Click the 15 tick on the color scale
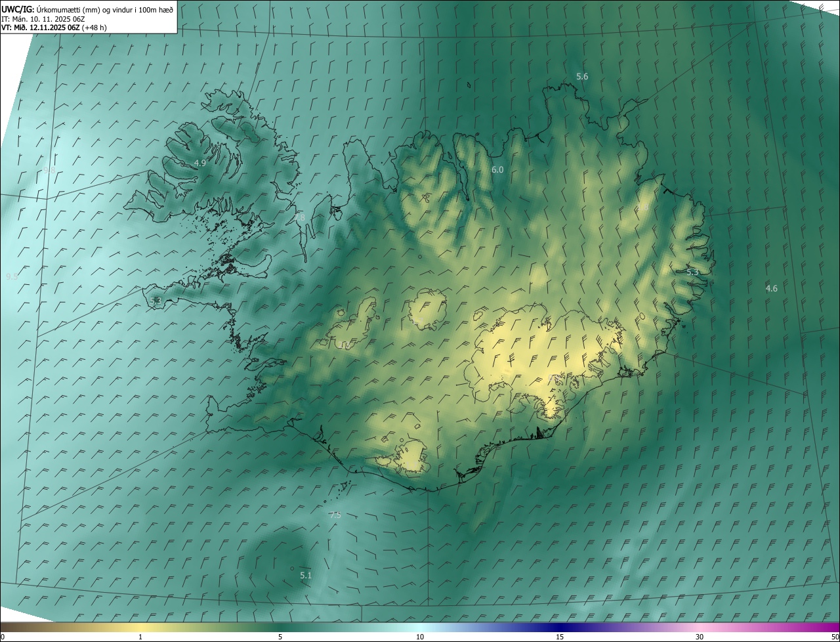840x642 pixels. 560,637
